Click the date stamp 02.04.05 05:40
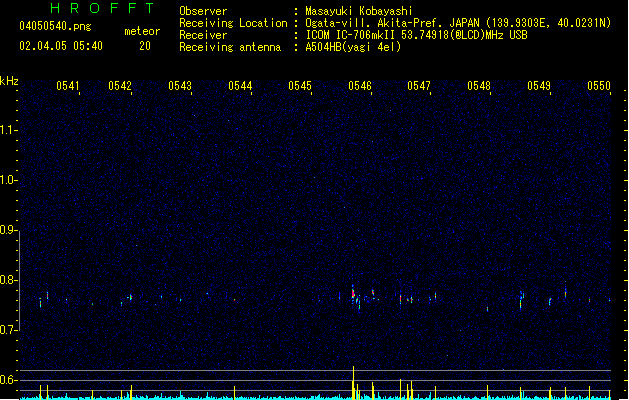Viewport: 629px width, 400px height. 61,46
